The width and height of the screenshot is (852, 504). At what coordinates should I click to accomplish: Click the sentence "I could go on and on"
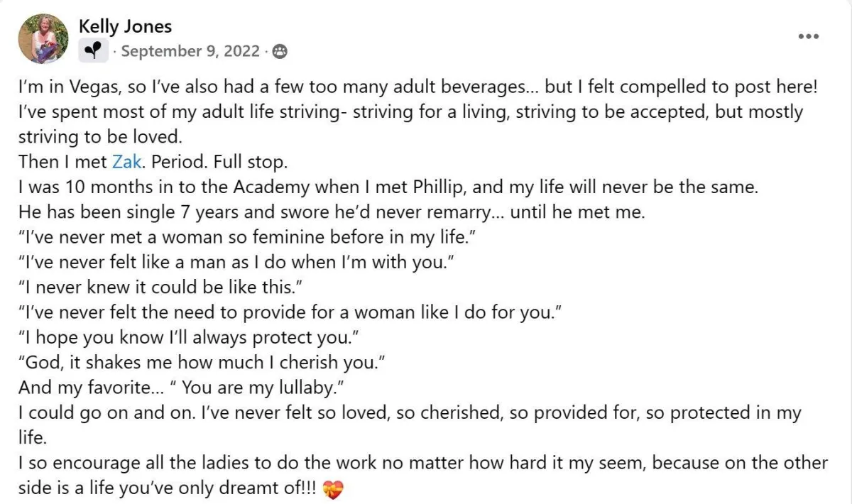coord(410,423)
